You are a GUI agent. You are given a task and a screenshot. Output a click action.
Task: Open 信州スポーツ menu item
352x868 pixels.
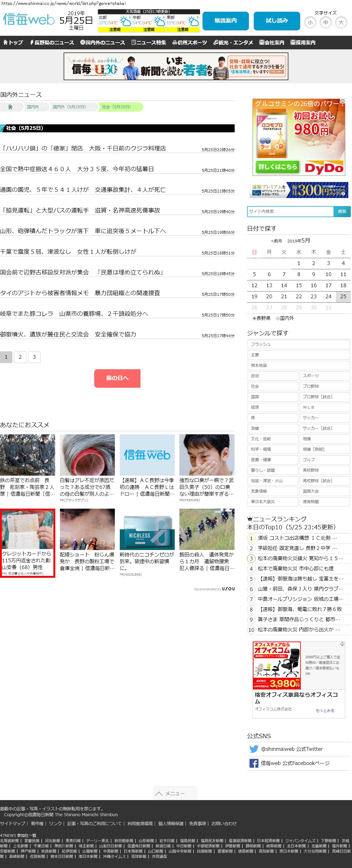pyautogui.click(x=190, y=43)
